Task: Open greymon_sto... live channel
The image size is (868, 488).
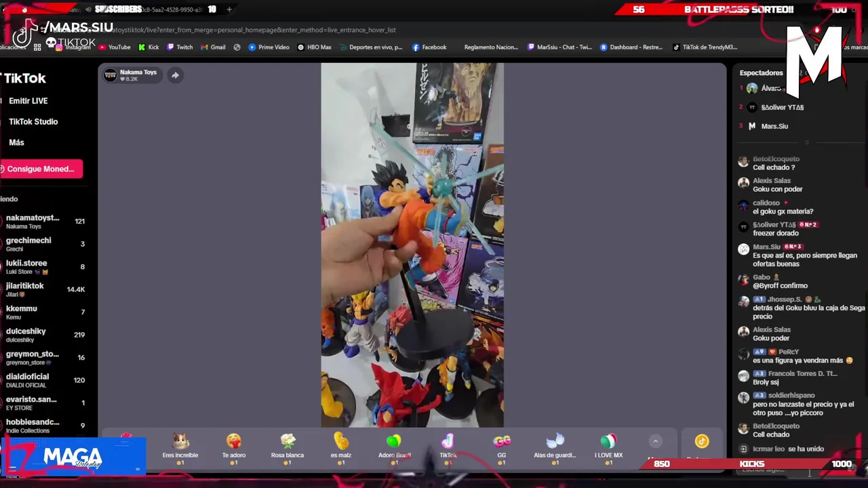Action: click(x=45, y=358)
